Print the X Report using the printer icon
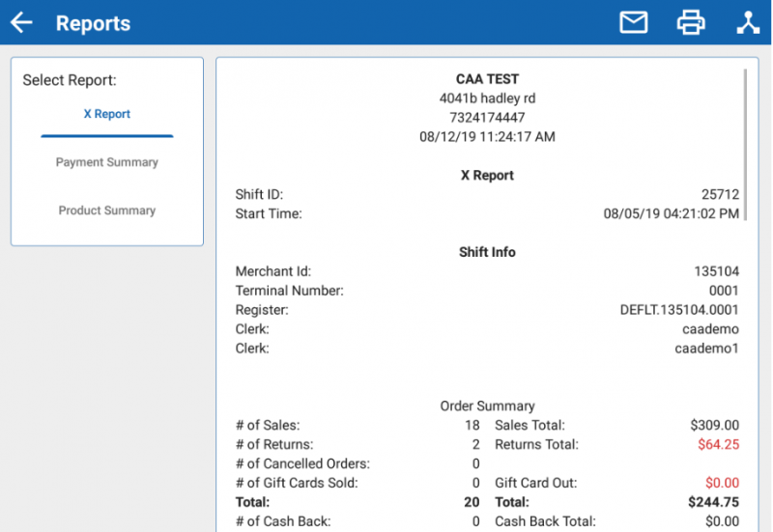This screenshot has height=532, width=773. coord(691,22)
